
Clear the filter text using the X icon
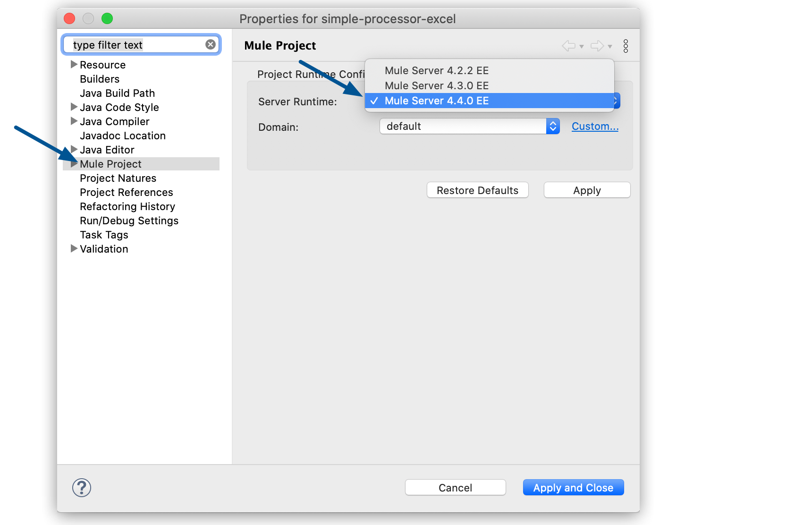point(210,44)
